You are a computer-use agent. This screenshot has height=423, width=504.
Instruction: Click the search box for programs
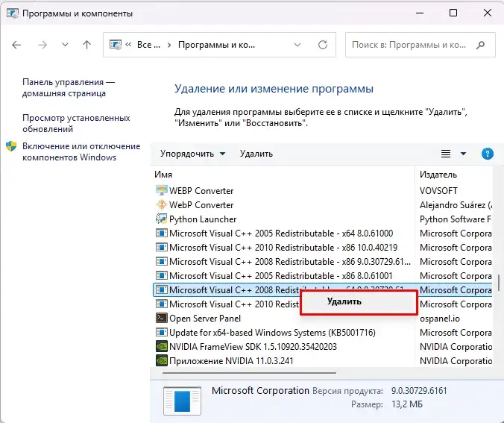[420, 45]
